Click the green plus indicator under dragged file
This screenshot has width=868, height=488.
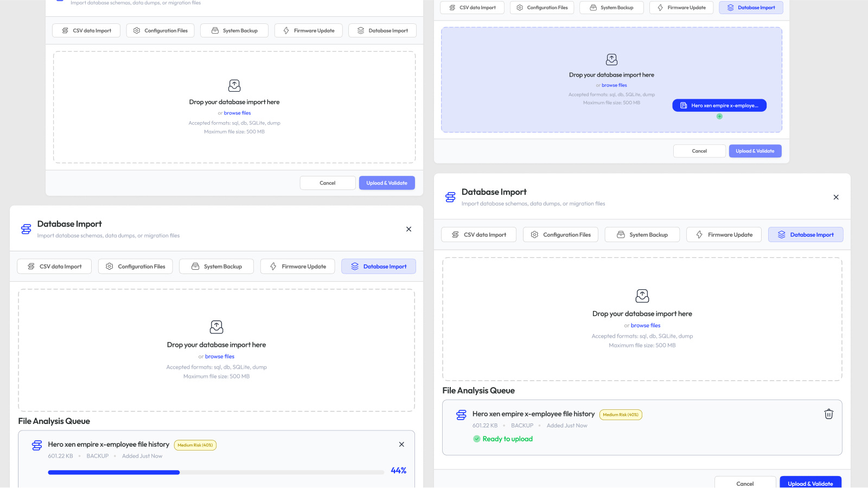click(719, 117)
